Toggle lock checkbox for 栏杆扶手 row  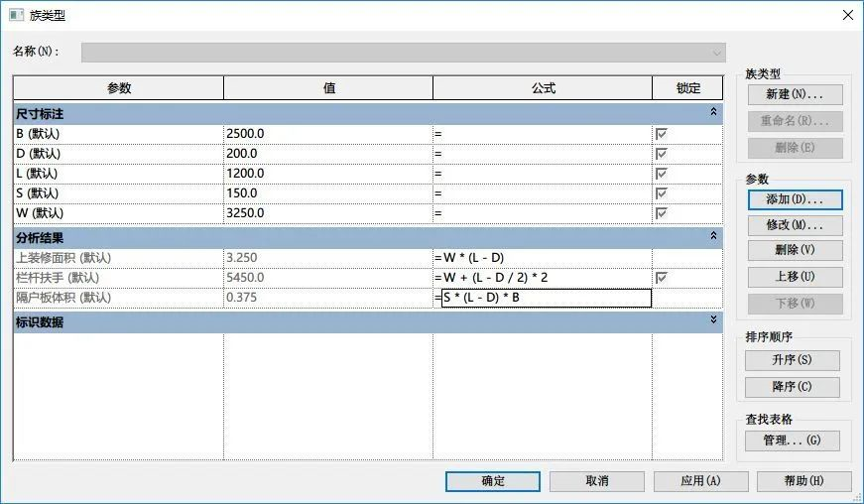pos(662,278)
